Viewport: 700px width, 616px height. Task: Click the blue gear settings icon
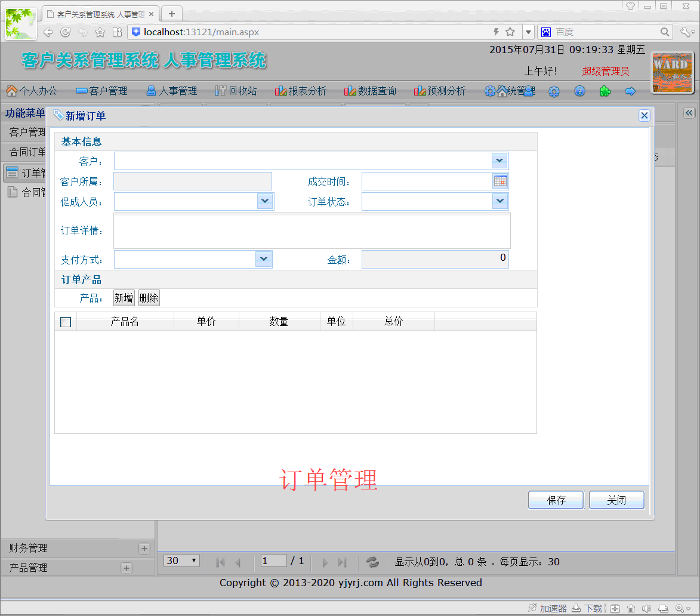[x=554, y=91]
